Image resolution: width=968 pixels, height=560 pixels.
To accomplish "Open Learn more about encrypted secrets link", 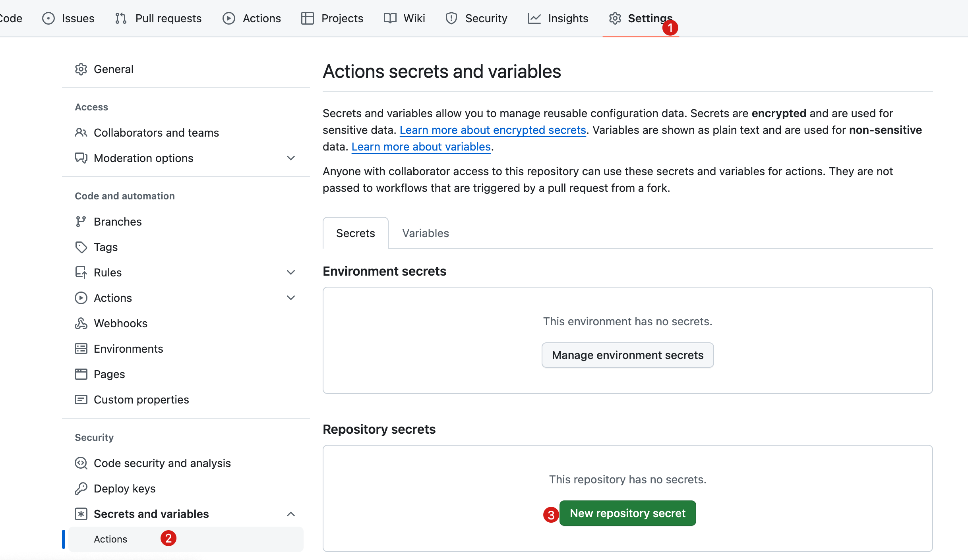I will pos(493,130).
